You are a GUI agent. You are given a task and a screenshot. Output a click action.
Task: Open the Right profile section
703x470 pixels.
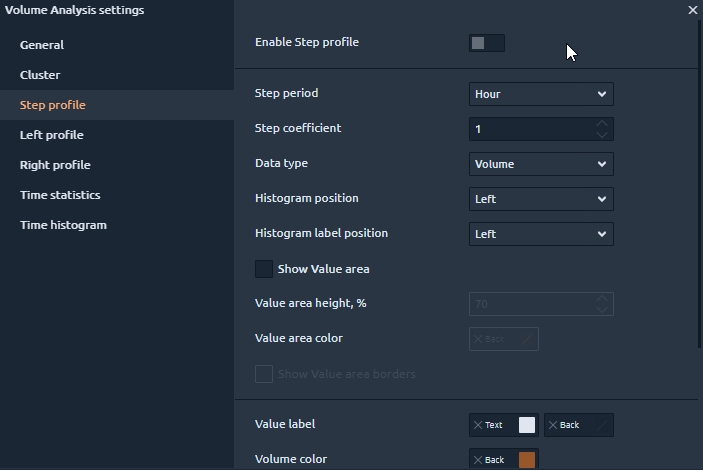tap(55, 165)
